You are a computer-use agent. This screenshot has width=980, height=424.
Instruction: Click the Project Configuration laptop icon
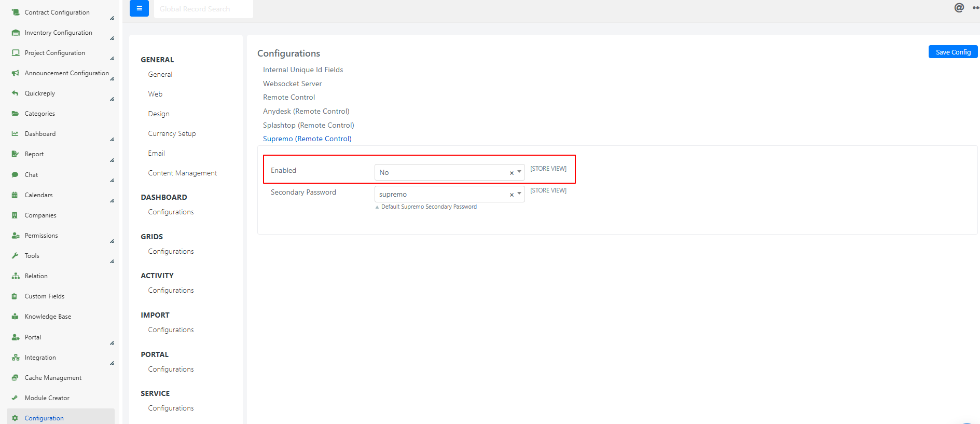point(16,52)
